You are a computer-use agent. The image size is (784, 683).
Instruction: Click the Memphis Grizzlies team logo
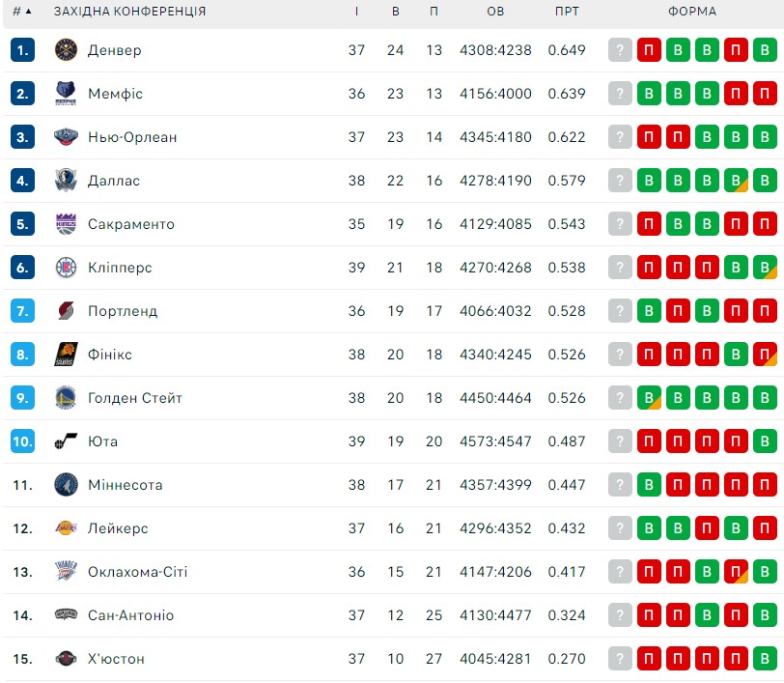pos(66,94)
